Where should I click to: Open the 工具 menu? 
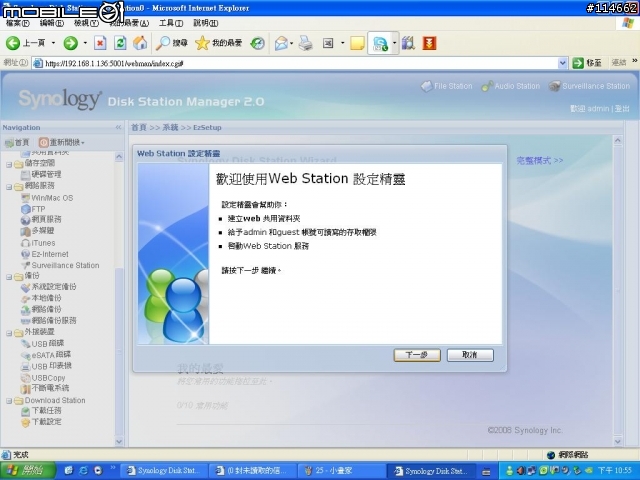[x=171, y=23]
